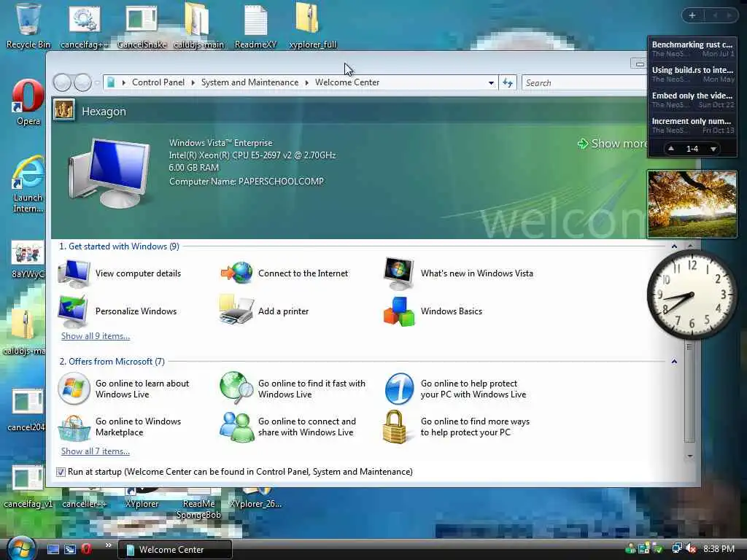Toggle the Run at startup checkbox
Image resolution: width=747 pixels, height=560 pixels.
pos(61,472)
